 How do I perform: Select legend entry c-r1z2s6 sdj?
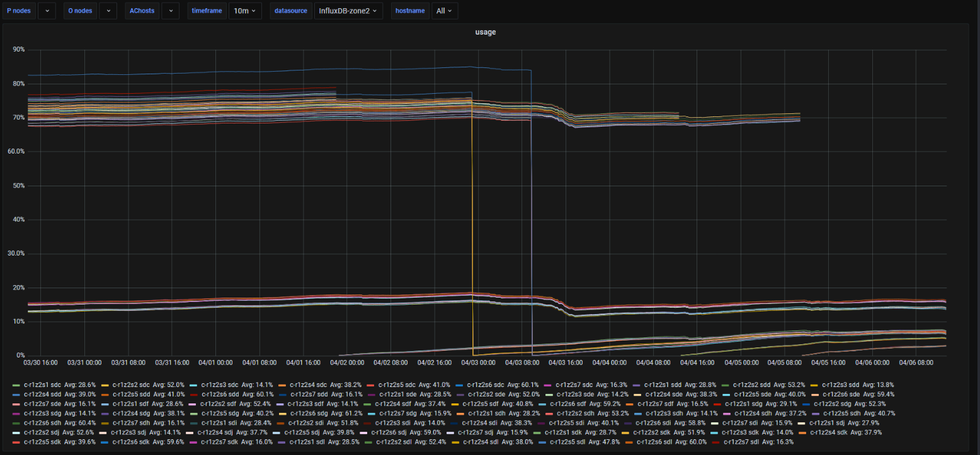coord(390,432)
